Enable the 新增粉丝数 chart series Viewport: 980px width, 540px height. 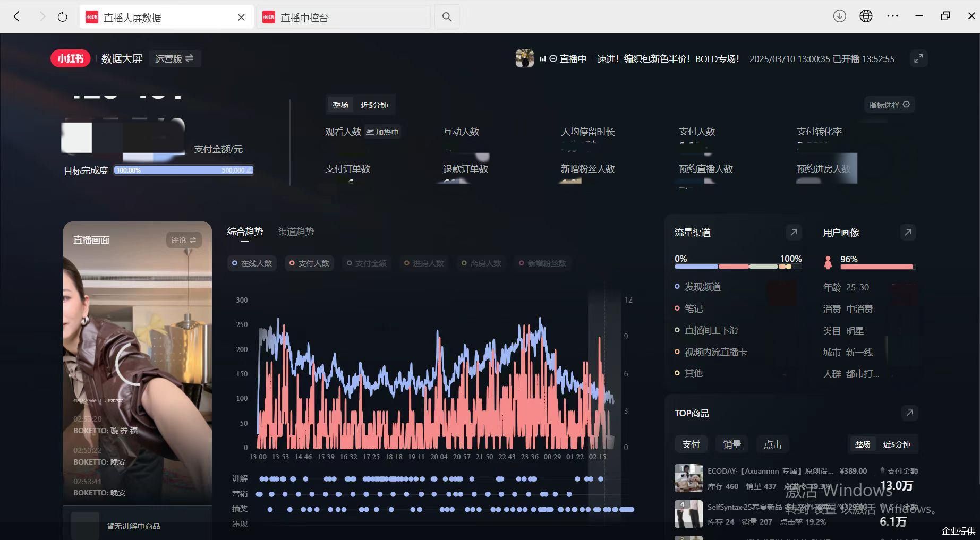542,263
